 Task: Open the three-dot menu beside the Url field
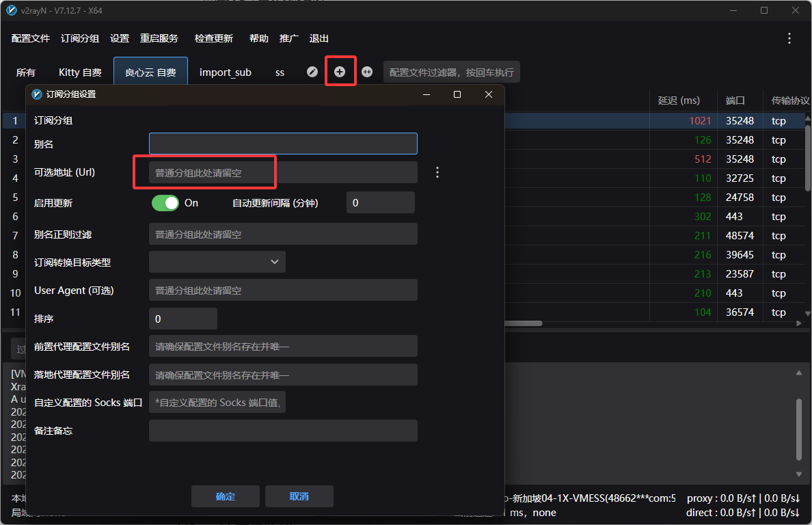click(x=437, y=172)
